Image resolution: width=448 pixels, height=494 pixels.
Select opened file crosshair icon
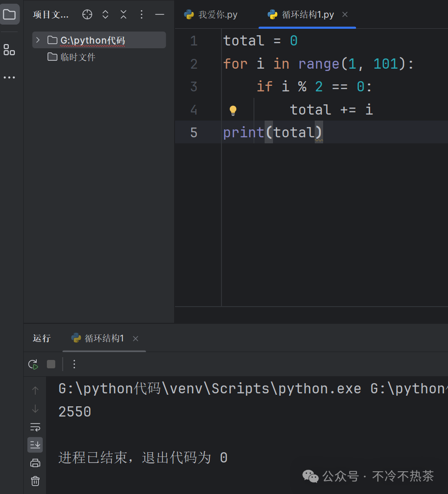pos(87,14)
